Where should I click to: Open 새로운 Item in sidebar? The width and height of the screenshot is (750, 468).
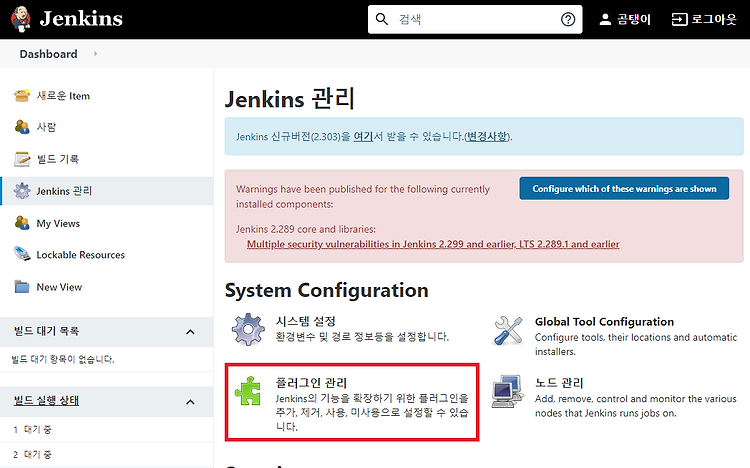tap(63, 96)
